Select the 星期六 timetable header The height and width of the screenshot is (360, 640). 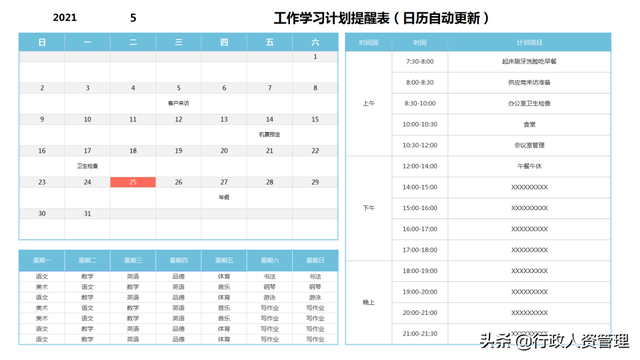(269, 260)
